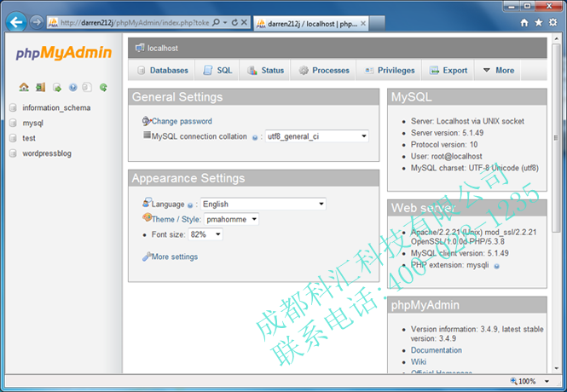Click the help icon beside PHP extension mysqli
The image size is (567, 392).
pyautogui.click(x=497, y=266)
